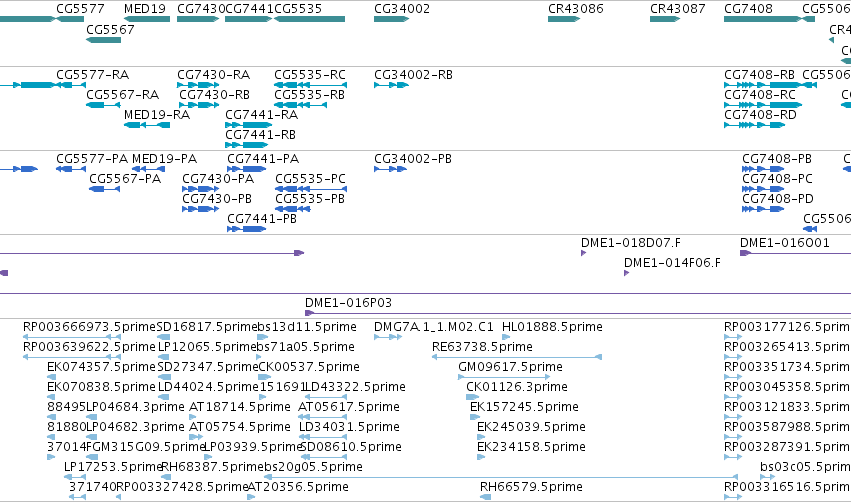Select the CG7408-PC protein label
Viewport: 851px width, 502px height.
(778, 179)
